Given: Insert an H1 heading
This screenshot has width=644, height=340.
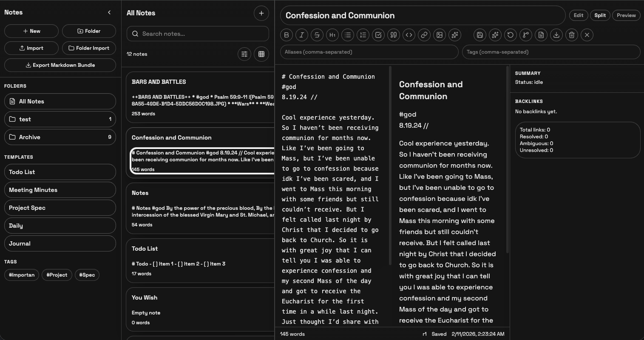Looking at the screenshot, I should pyautogui.click(x=332, y=35).
